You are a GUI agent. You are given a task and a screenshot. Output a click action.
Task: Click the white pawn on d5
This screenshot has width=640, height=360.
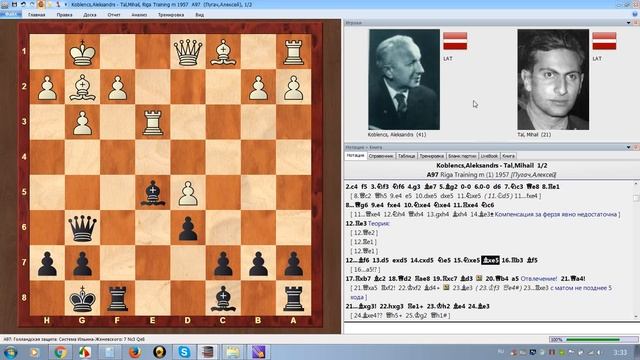[188, 192]
